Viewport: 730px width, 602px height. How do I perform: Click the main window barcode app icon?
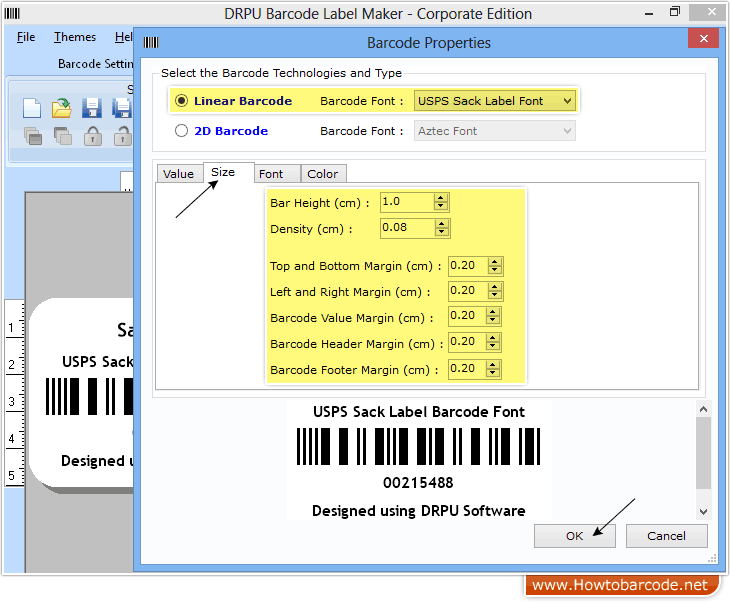[x=12, y=14]
